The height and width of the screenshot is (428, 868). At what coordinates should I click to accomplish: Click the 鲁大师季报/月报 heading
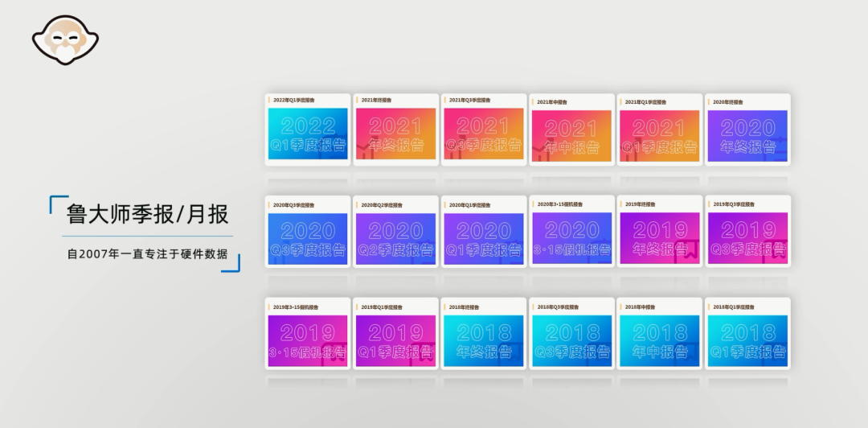point(147,215)
